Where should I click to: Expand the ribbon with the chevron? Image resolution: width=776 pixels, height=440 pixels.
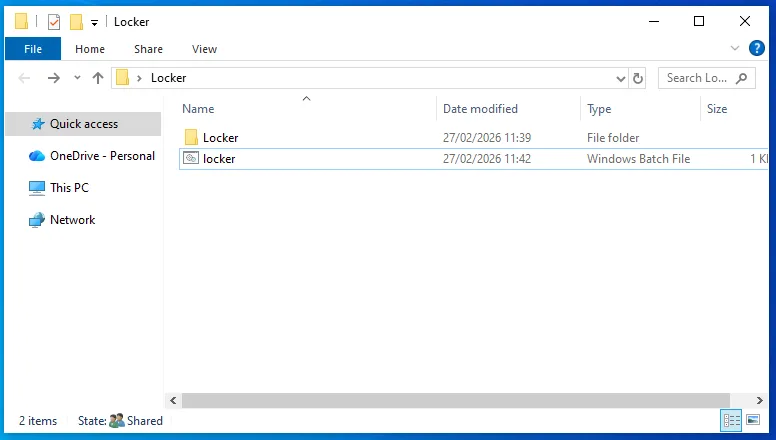[735, 48]
